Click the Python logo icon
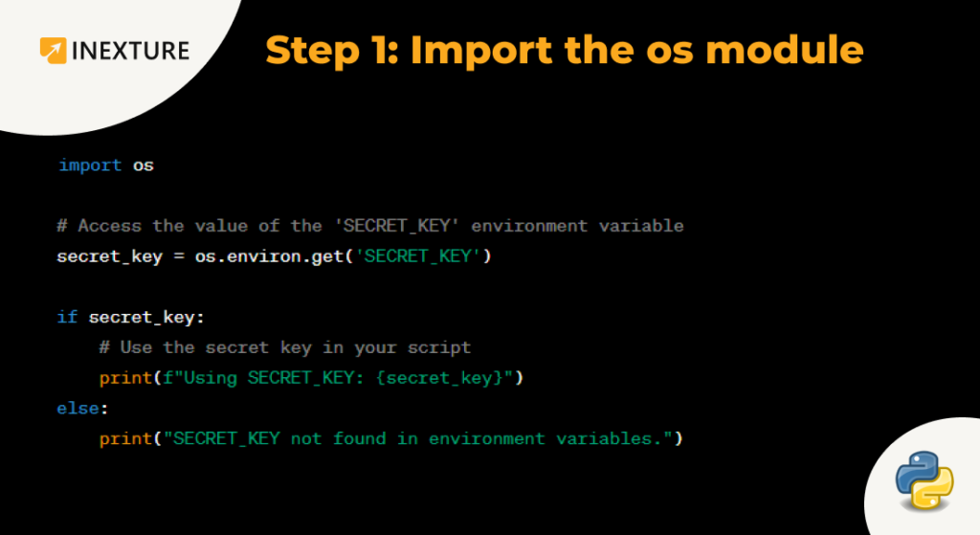The height and width of the screenshot is (535, 980). [x=924, y=480]
